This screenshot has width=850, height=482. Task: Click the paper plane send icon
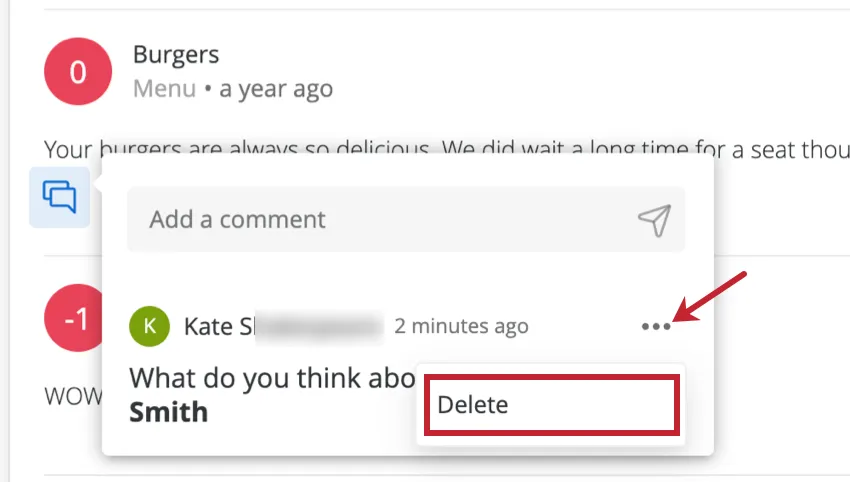tap(653, 220)
